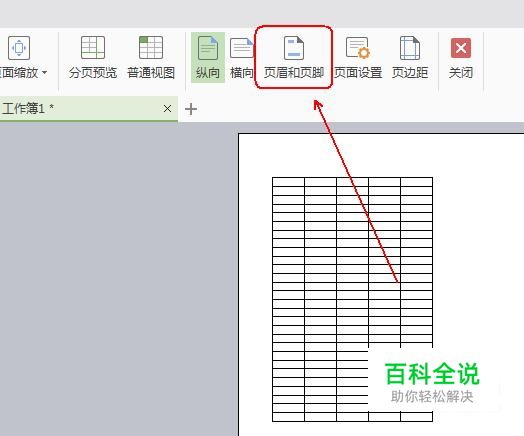Select the 工作簿1 workbook tab
This screenshot has height=436, width=524.
point(89,109)
